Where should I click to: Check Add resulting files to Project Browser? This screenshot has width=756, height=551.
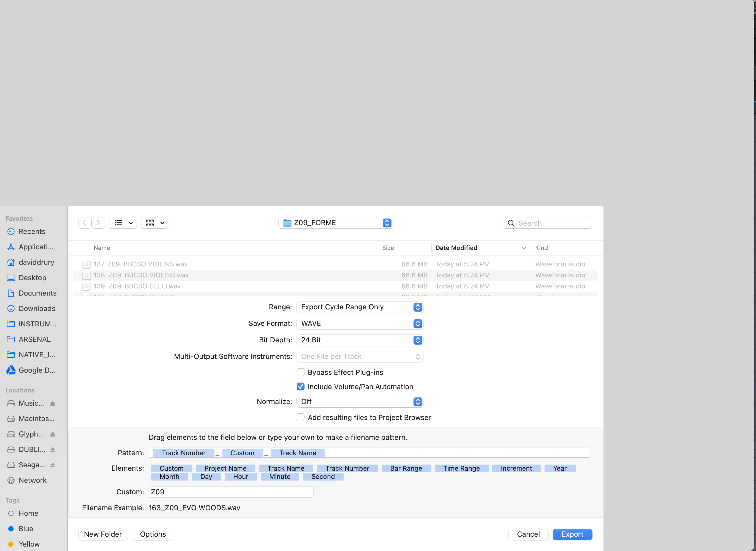click(x=301, y=418)
